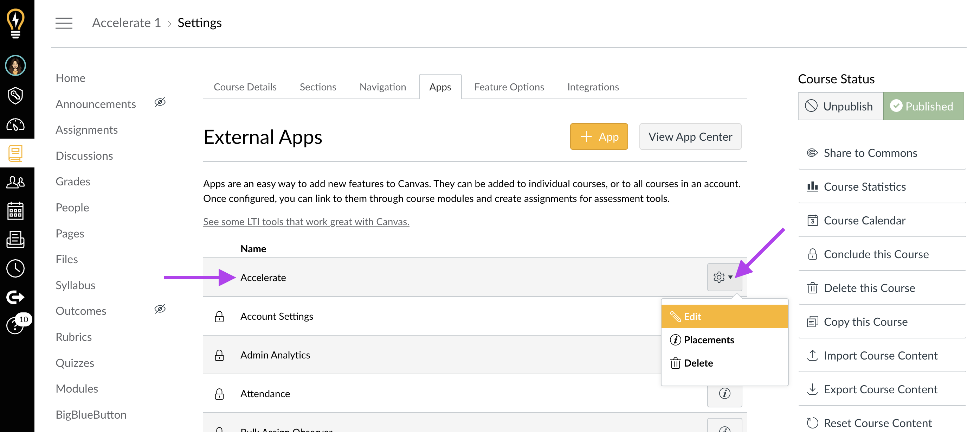Open the Inbox icon in global nav
Image resolution: width=980 pixels, height=432 pixels.
click(15, 240)
